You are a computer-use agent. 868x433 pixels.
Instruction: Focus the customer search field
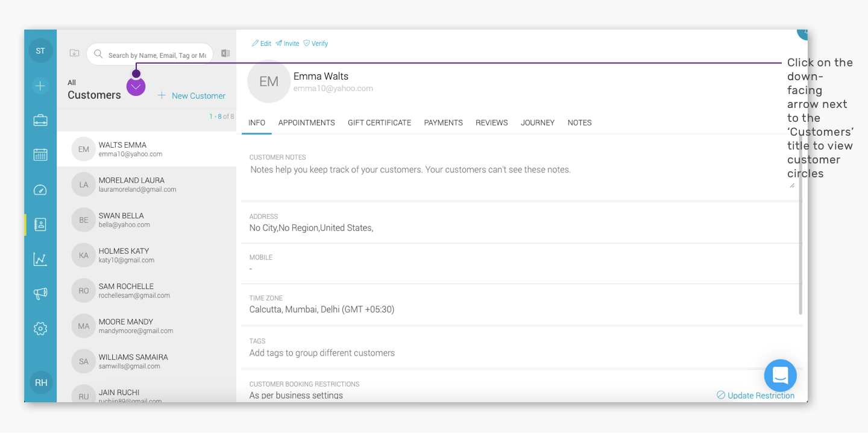click(x=150, y=54)
